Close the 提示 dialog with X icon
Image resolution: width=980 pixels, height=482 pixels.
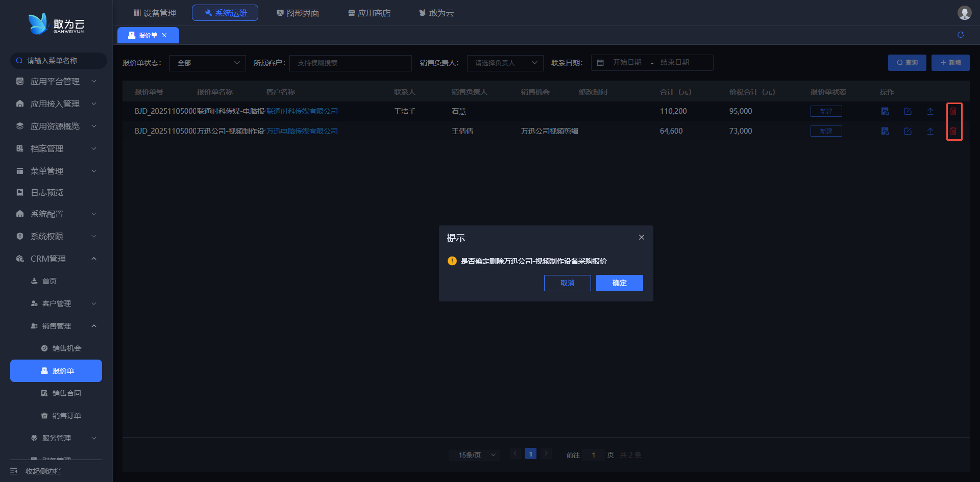pyautogui.click(x=641, y=237)
